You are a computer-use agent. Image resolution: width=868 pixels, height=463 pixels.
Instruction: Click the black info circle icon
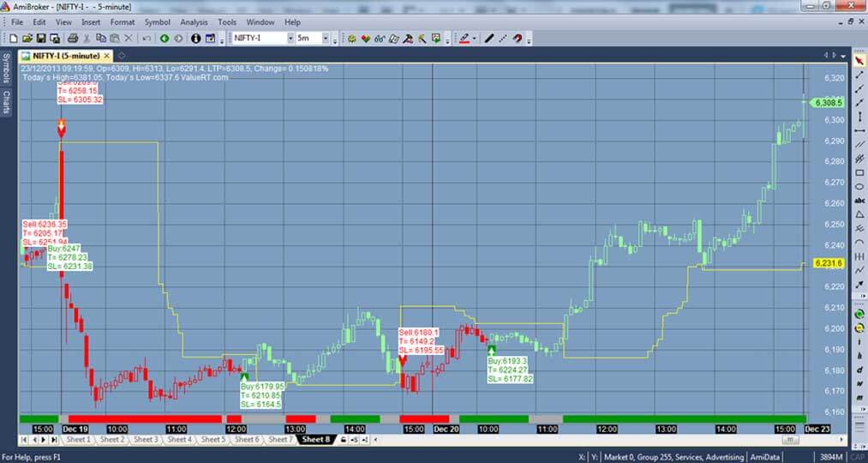tap(196, 39)
